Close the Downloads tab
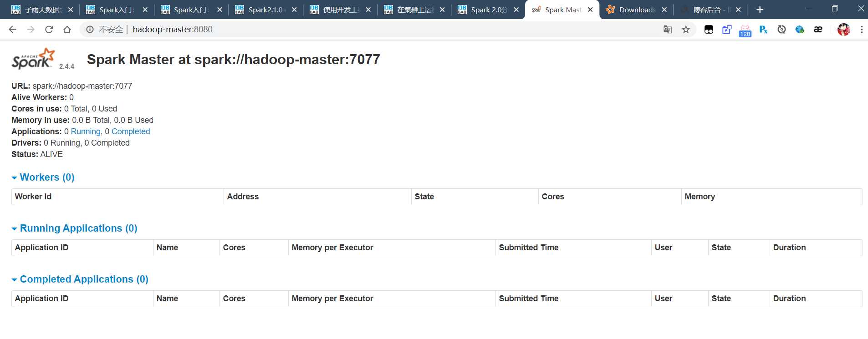 coord(664,10)
